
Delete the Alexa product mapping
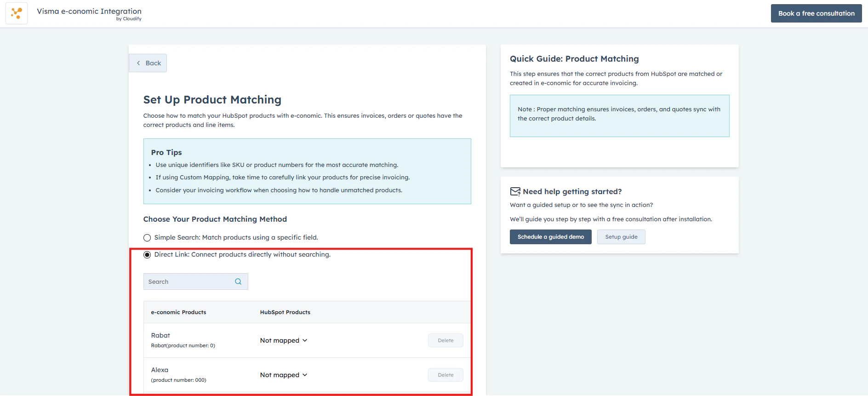[x=445, y=375]
